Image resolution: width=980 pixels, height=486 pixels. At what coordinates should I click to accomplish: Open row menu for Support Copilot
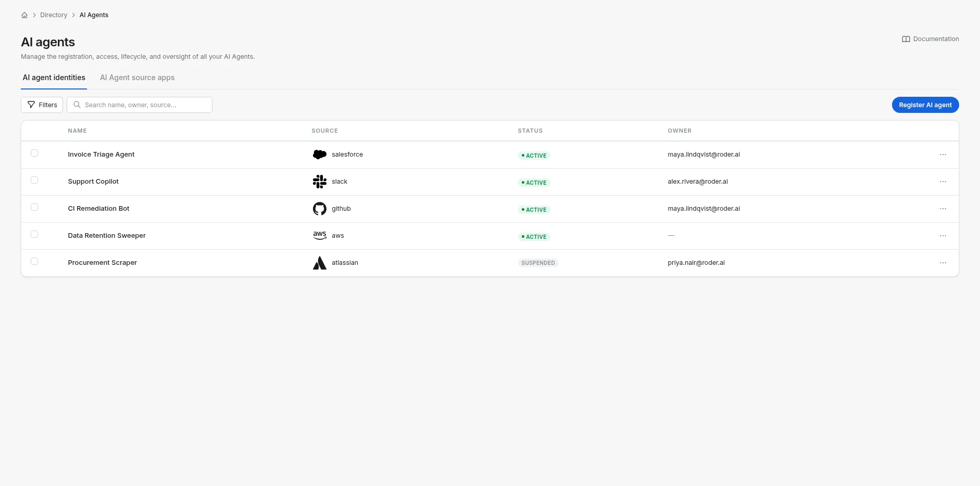coord(943,182)
